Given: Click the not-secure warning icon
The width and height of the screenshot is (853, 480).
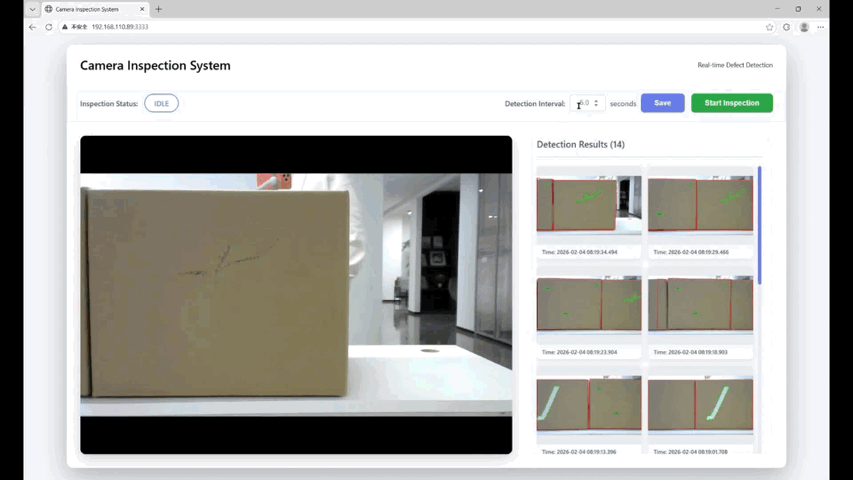Looking at the screenshot, I should (x=65, y=27).
